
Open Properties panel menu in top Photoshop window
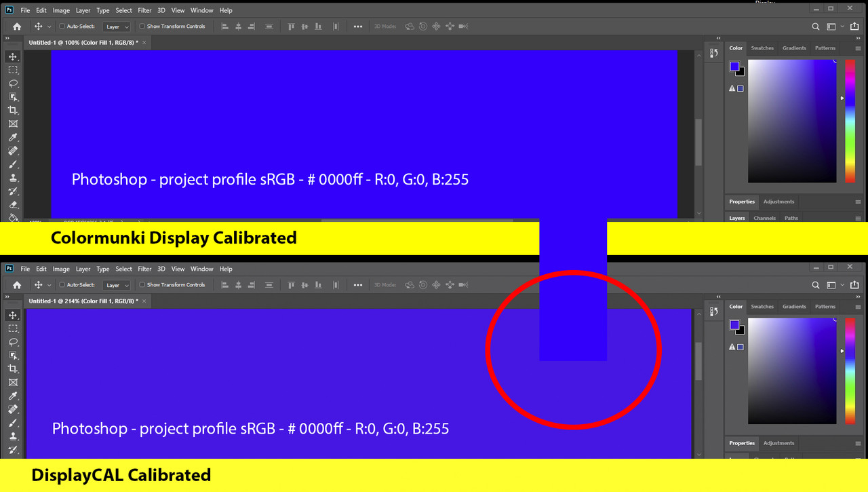[x=858, y=202]
